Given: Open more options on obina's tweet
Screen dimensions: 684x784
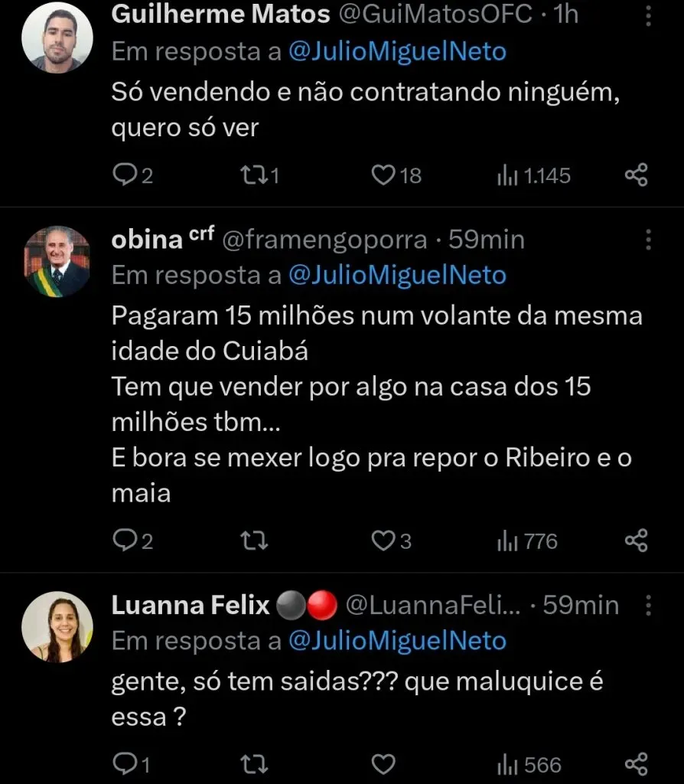Looking at the screenshot, I should pyautogui.click(x=649, y=239).
